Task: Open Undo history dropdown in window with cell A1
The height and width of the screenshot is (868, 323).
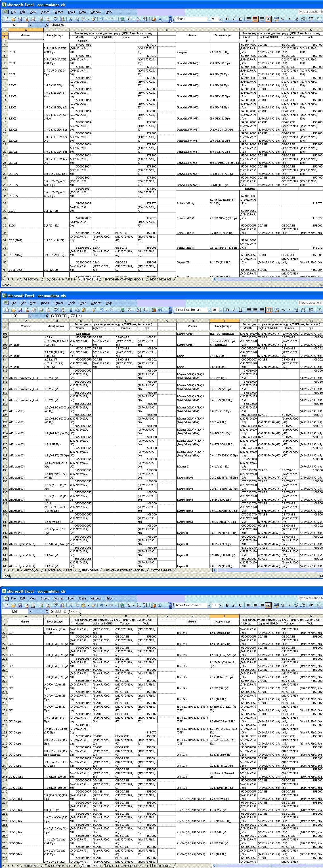Action: pyautogui.click(x=106, y=19)
